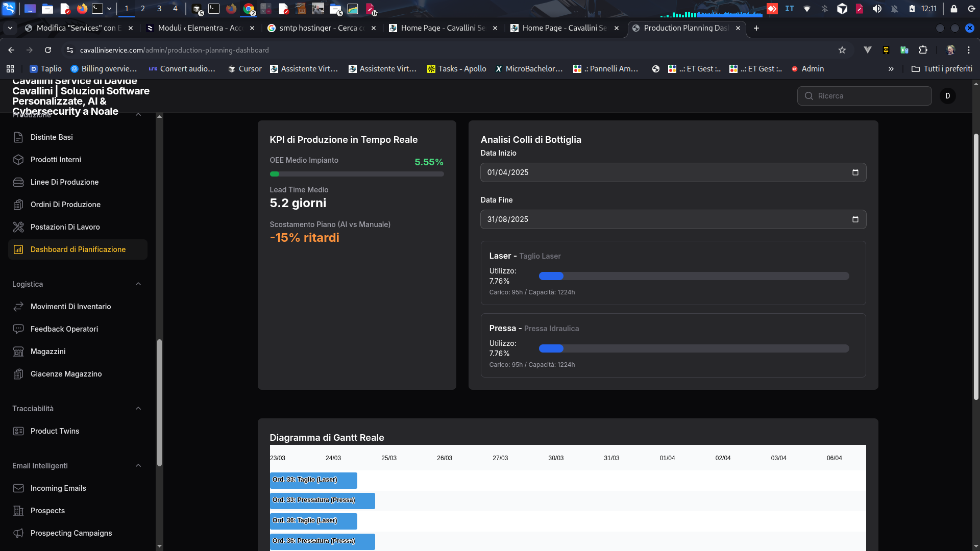Select the Prodotti Interni cube icon
Screen dimensions: 980x551
18,160
